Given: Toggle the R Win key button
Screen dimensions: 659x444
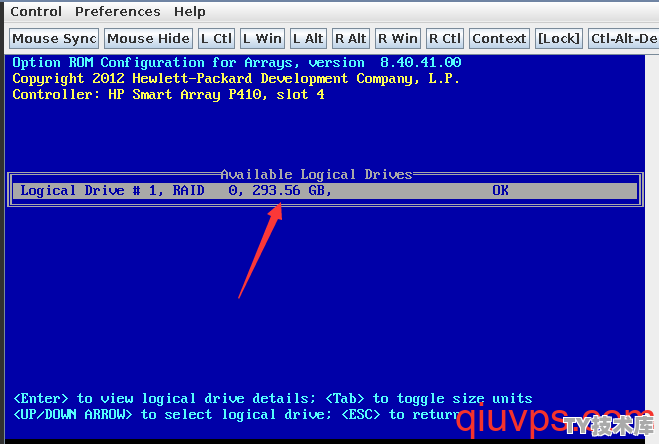Looking at the screenshot, I should coord(398,39).
